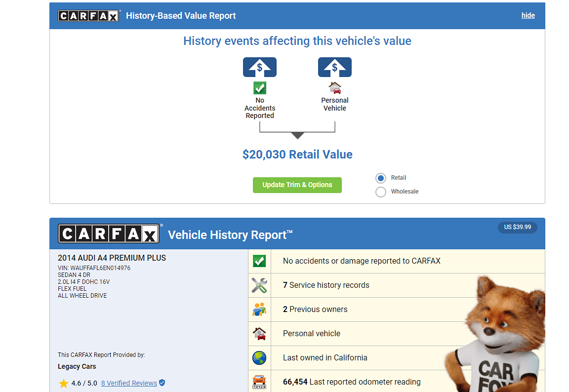Image resolution: width=569 pixels, height=392 pixels.
Task: Hide the History-Based Value Report panel
Action: [528, 15]
